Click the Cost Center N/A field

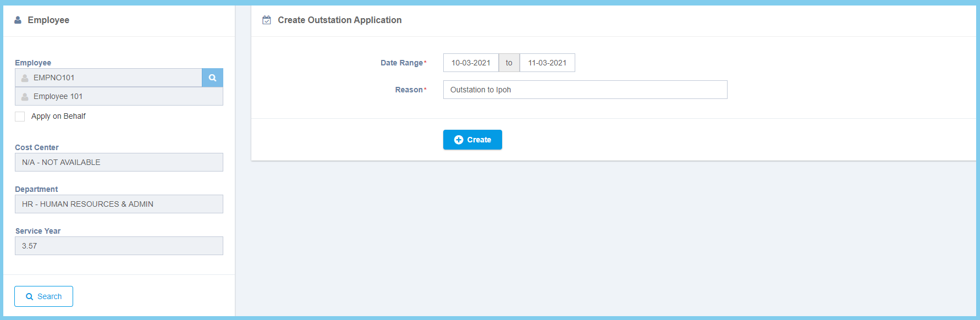coord(119,162)
